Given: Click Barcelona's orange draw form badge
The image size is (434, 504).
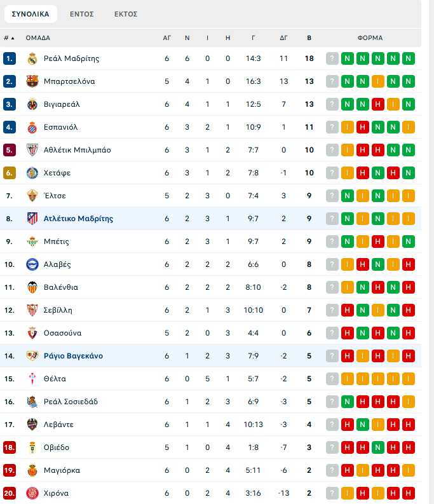Looking at the screenshot, I should point(377,81).
